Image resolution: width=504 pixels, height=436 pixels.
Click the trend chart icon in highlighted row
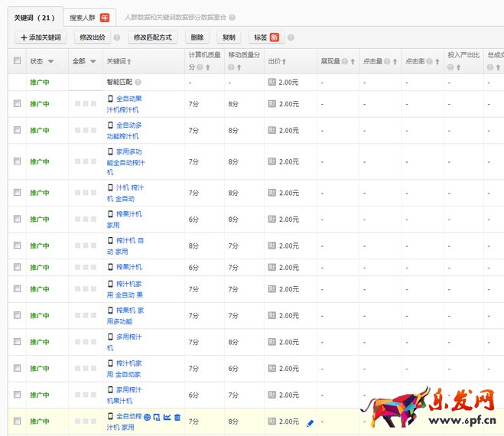[167, 417]
